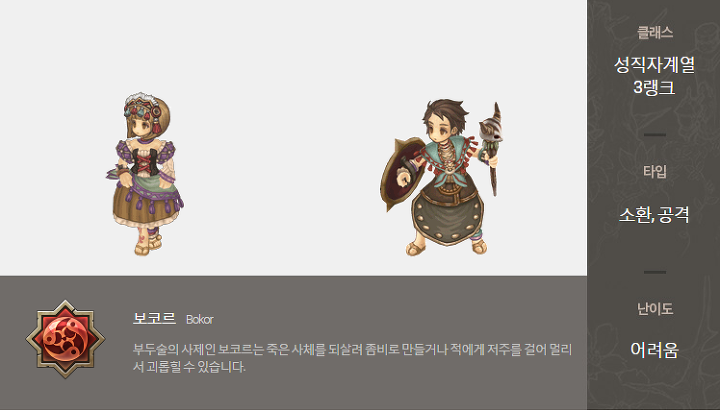Click the 성직자계열 3랭크 class value
This screenshot has width=720, height=411.
point(654,76)
